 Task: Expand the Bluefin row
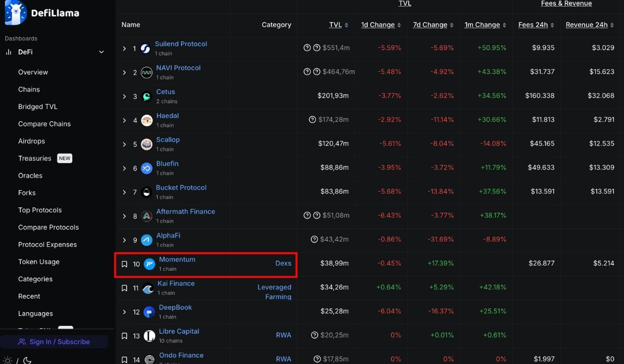pyautogui.click(x=124, y=168)
